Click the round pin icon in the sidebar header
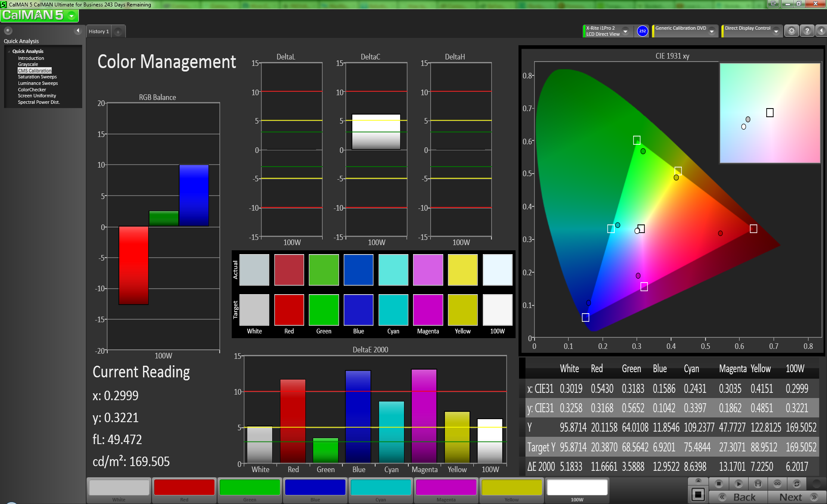 8,31
